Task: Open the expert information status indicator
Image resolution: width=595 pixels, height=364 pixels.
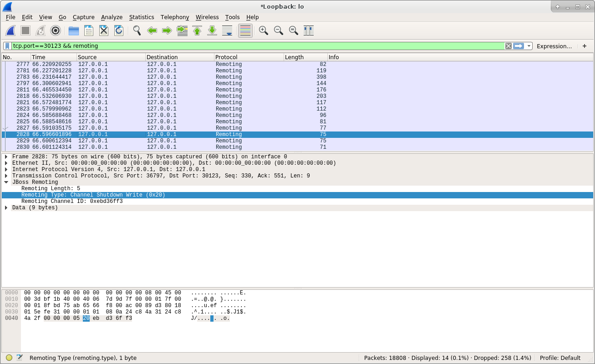Action: pos(9,358)
